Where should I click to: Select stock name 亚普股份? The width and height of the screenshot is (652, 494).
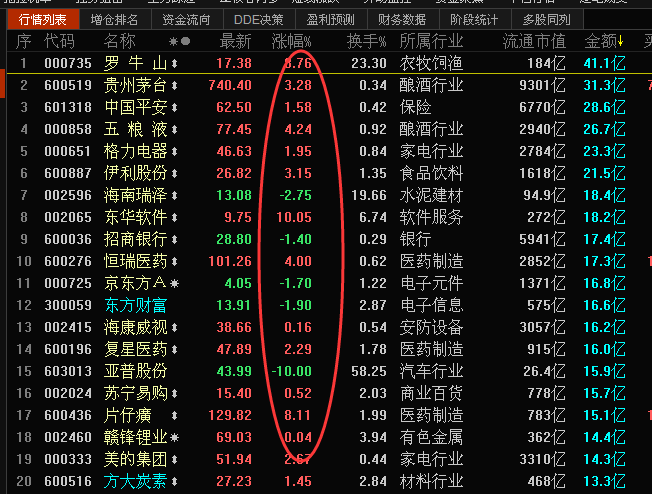136,371
